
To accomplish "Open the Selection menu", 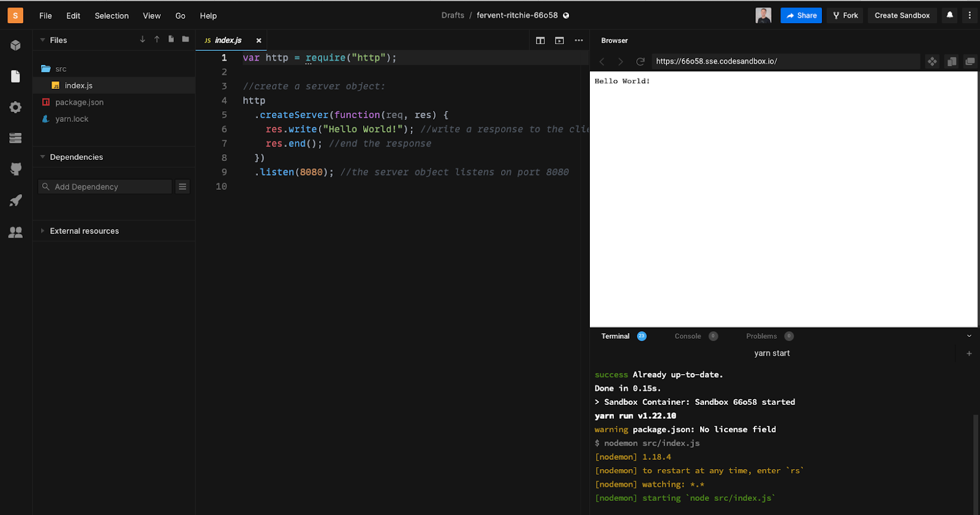I will [111, 16].
